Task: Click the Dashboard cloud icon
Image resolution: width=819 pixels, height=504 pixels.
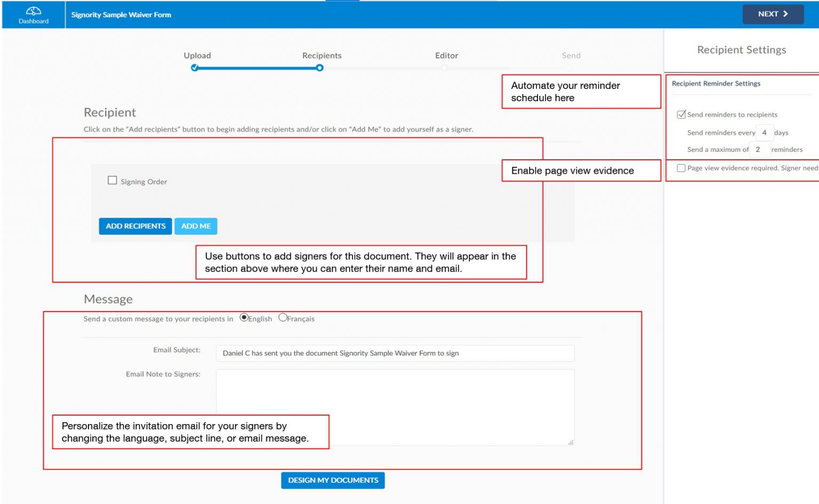Action: pyautogui.click(x=33, y=10)
